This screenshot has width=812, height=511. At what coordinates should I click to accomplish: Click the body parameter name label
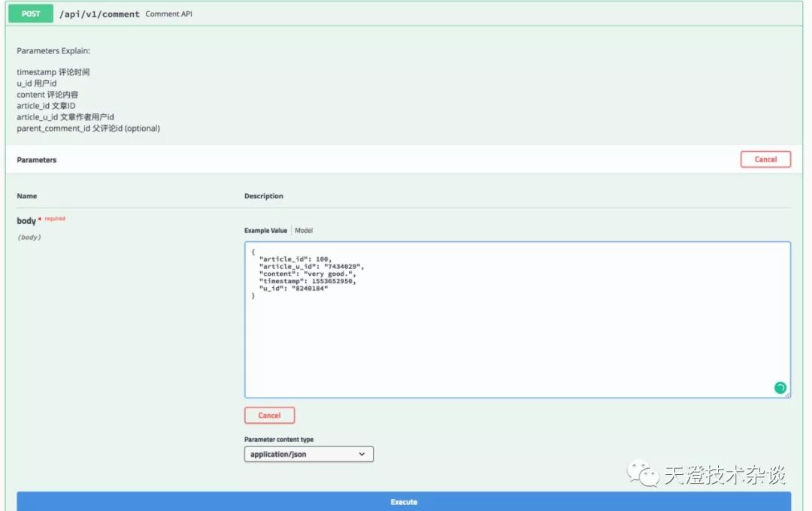pos(26,220)
